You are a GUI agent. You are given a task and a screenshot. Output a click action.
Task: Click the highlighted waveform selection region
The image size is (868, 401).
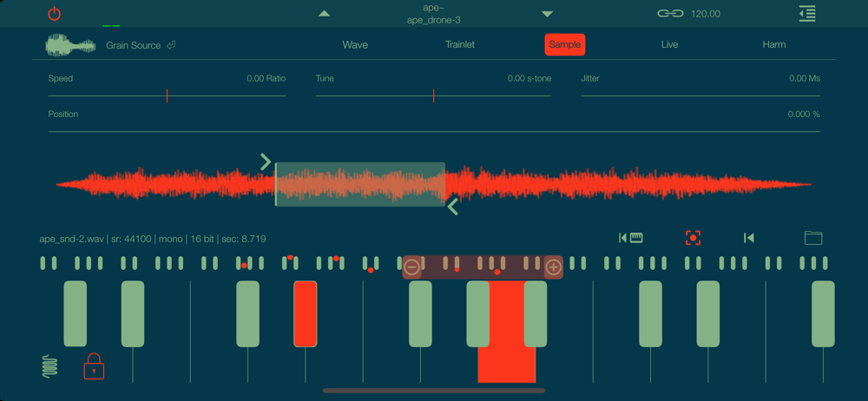click(360, 184)
